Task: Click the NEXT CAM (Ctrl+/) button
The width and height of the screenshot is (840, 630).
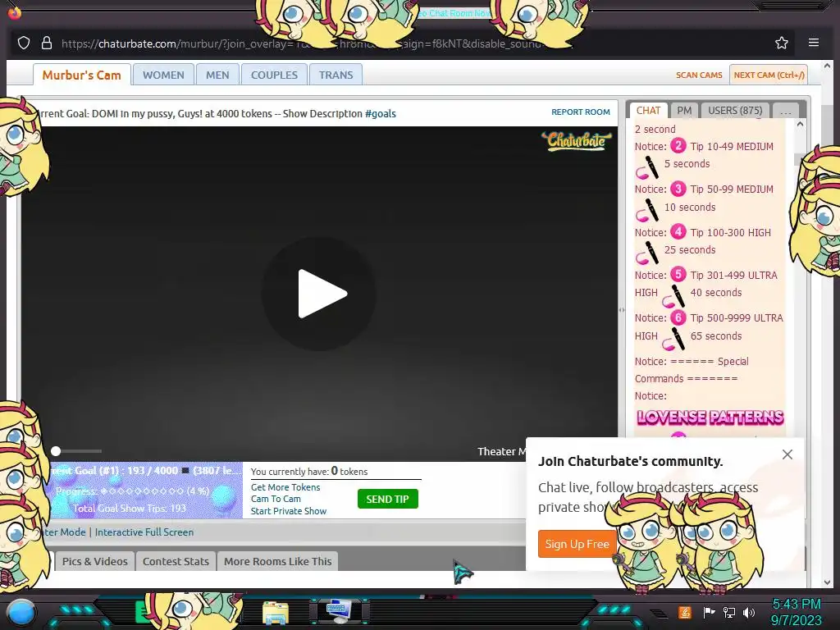Action: 769,75
